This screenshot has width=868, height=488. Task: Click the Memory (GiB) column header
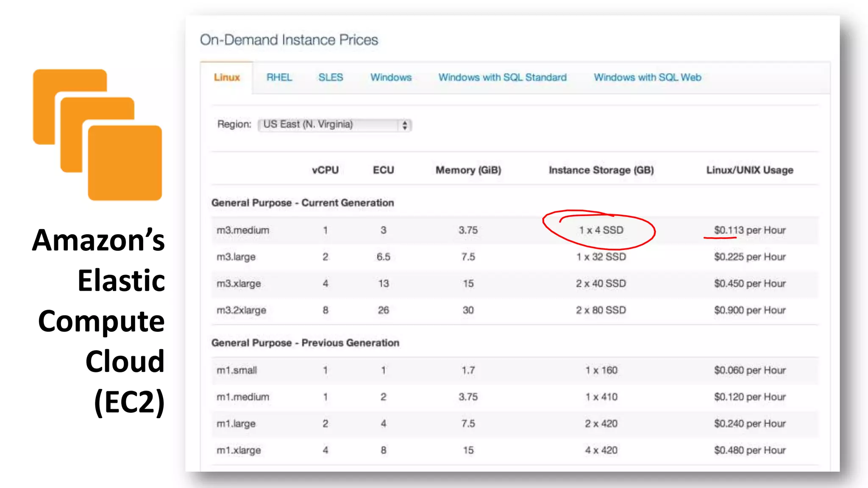point(468,170)
